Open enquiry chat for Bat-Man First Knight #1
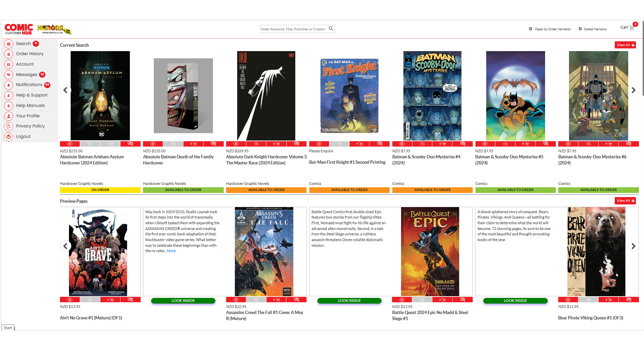This screenshot has height=350, width=644. tap(380, 144)
